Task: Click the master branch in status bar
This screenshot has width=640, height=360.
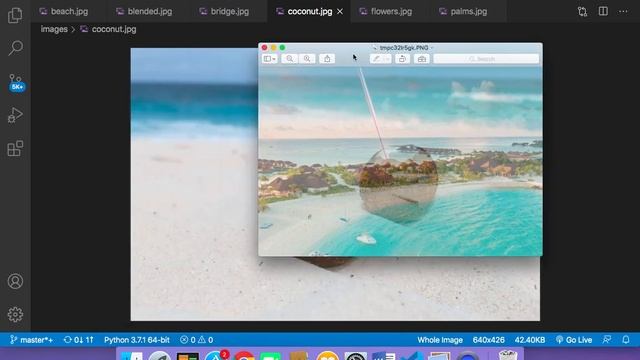Action: click(32, 340)
